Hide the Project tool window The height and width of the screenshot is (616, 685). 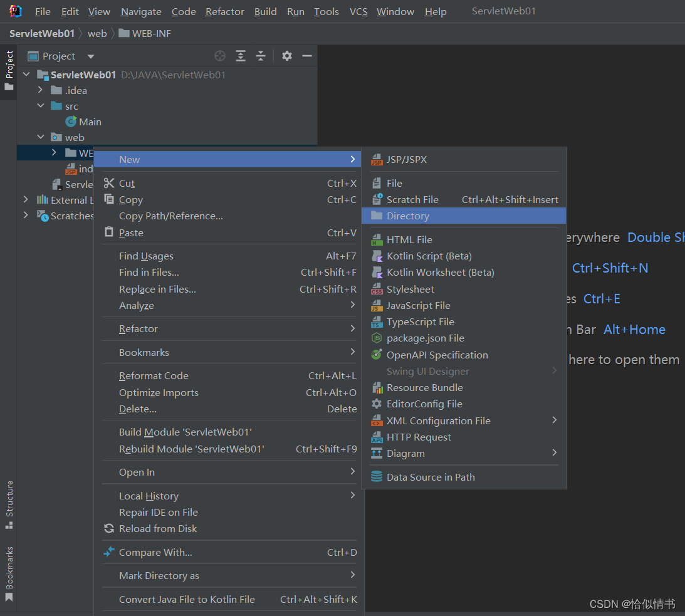pyautogui.click(x=306, y=56)
